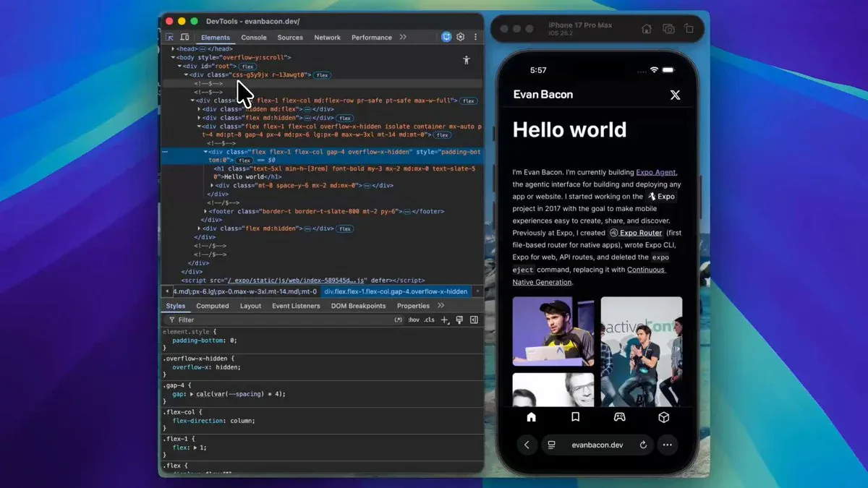The height and width of the screenshot is (488, 868).
Task: Collapse the css-g5y9jx div node
Action: click(x=186, y=74)
